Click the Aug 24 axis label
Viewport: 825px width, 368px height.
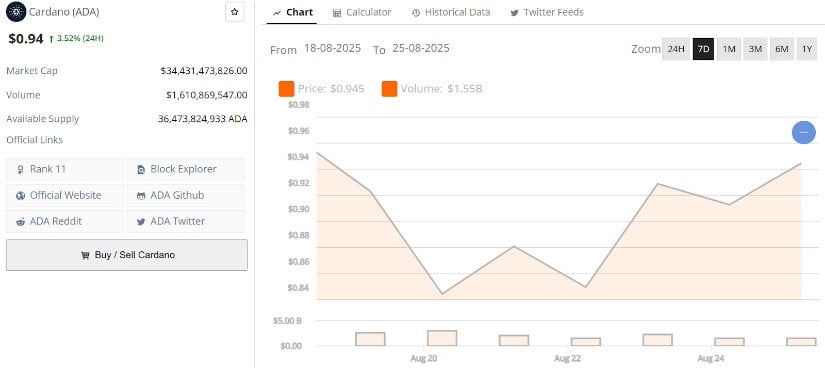(x=711, y=359)
